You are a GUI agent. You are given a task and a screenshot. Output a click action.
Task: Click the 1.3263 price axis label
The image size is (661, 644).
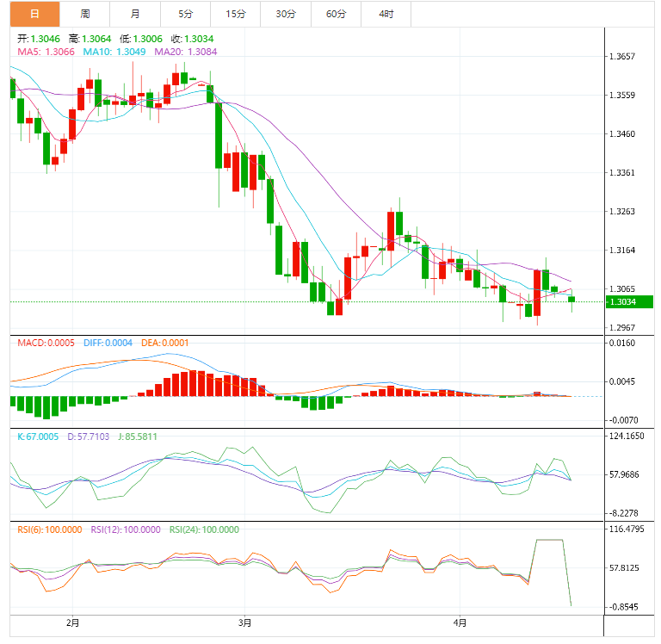tap(622, 212)
